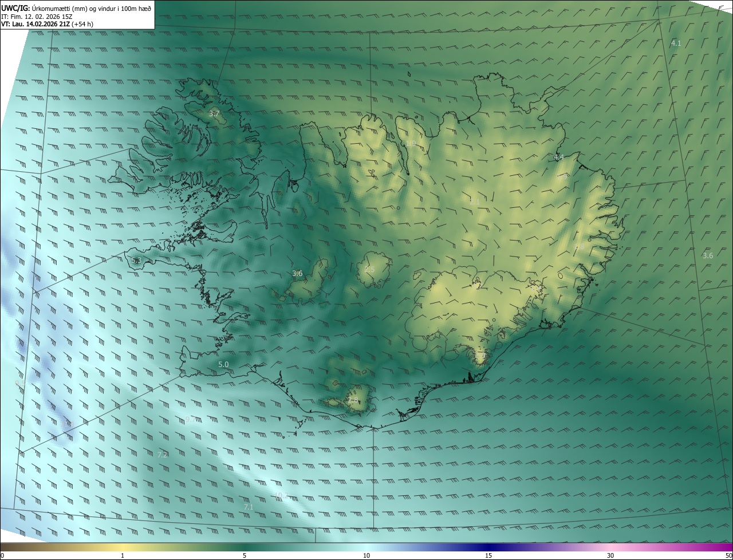The width and height of the screenshot is (733, 560).
Task: Click the 0 tick on the color scale
Action: (2, 556)
